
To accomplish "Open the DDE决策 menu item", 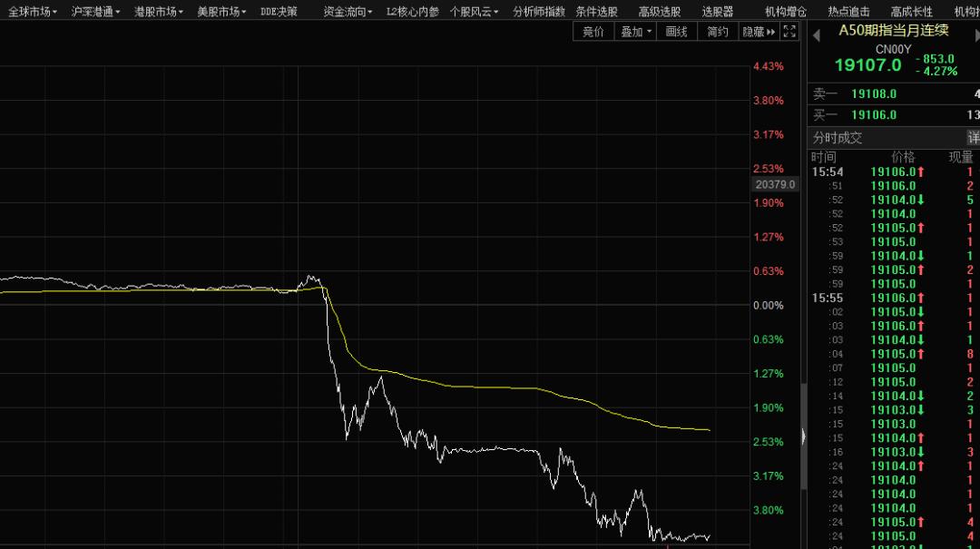I will 279,11.
